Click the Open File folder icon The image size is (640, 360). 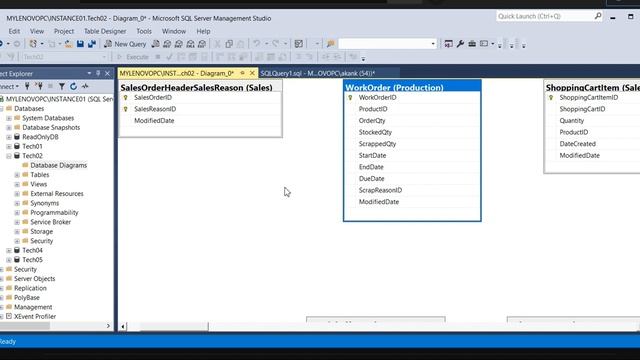69,44
